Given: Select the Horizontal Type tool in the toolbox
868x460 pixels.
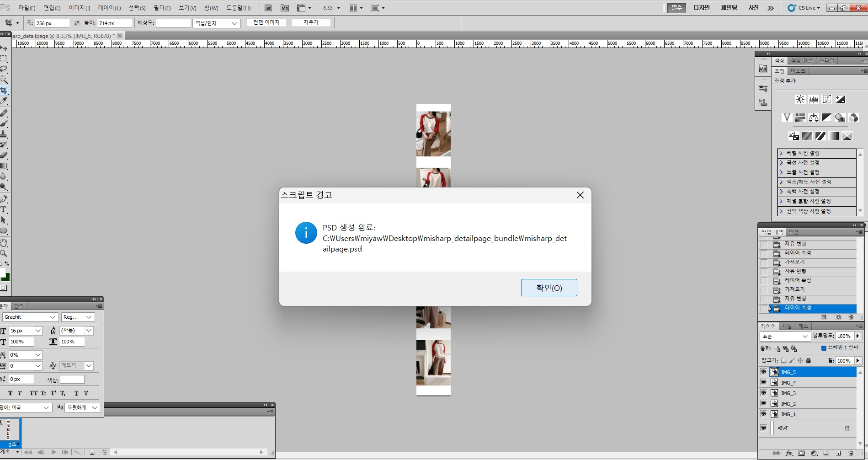Looking at the screenshot, I should click(4, 209).
